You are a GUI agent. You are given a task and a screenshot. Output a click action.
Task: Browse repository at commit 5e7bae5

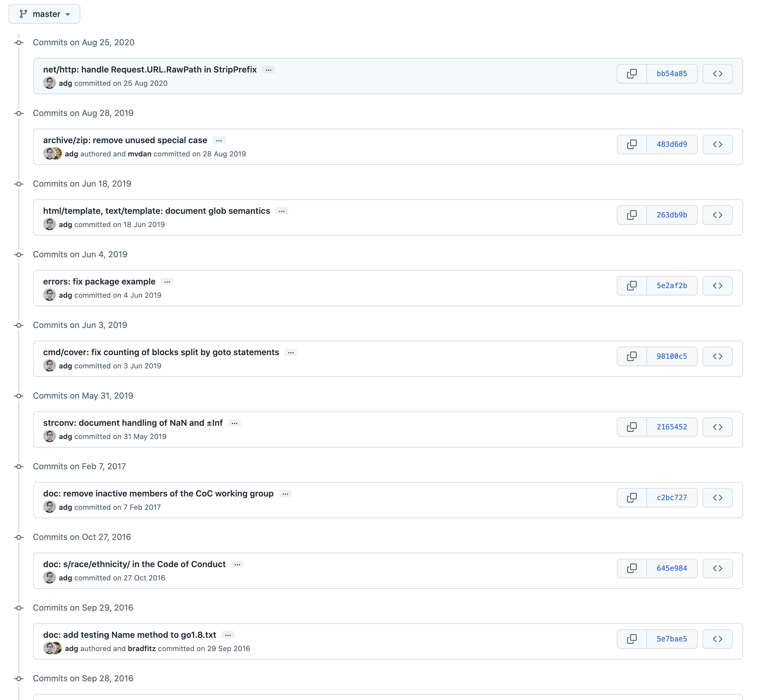tap(717, 639)
